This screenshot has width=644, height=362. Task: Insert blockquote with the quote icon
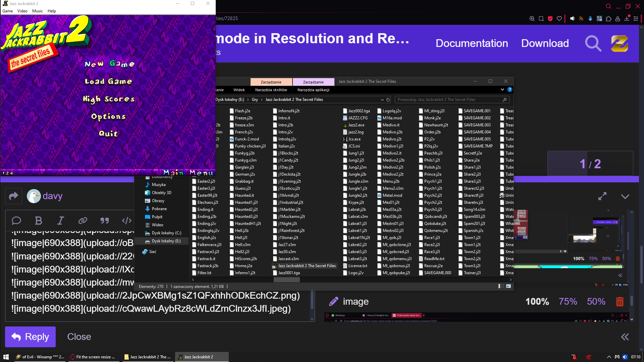click(105, 221)
